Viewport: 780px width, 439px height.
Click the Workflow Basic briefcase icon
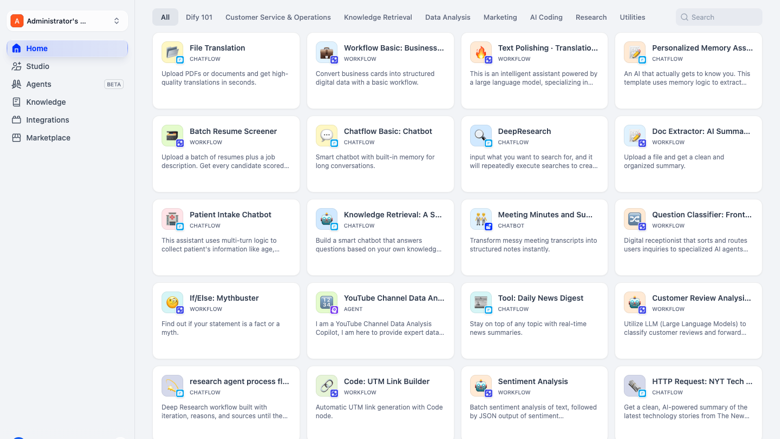[326, 52]
